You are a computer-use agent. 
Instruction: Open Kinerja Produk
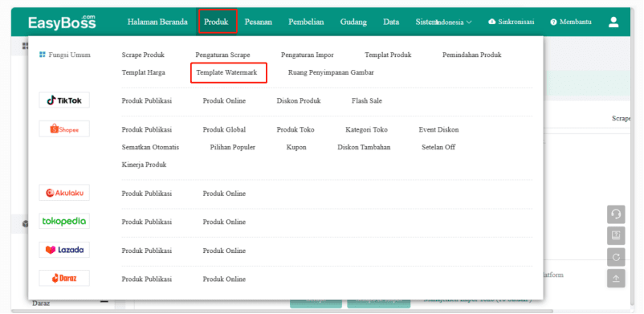(144, 165)
